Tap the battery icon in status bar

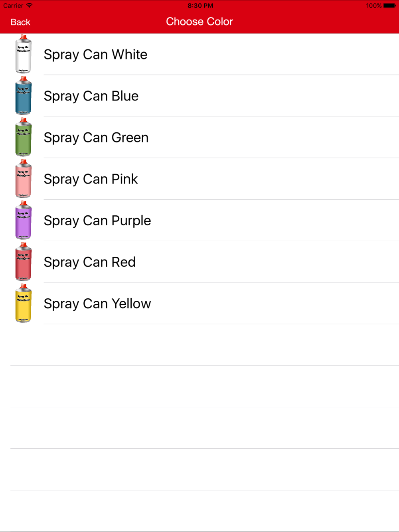click(390, 6)
